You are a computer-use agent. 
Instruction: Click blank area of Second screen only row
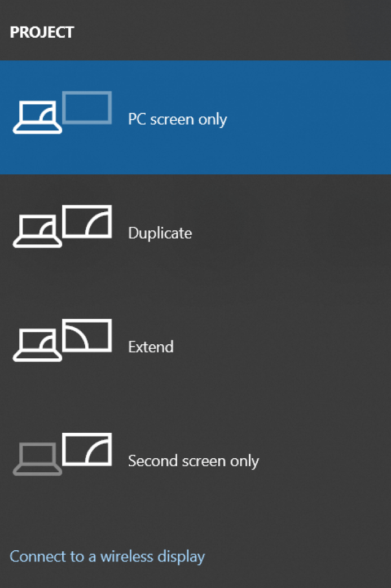tap(326, 460)
